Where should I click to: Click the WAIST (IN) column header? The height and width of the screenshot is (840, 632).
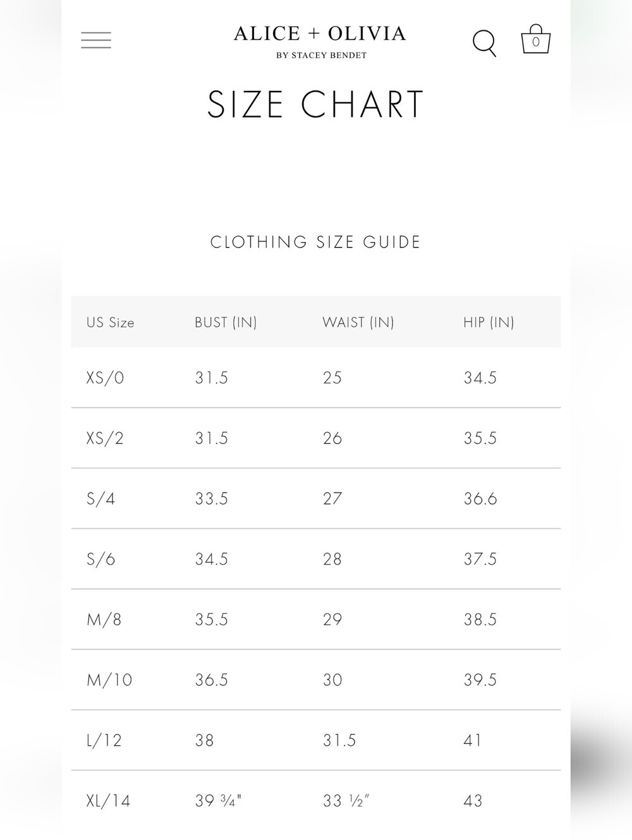[358, 323]
